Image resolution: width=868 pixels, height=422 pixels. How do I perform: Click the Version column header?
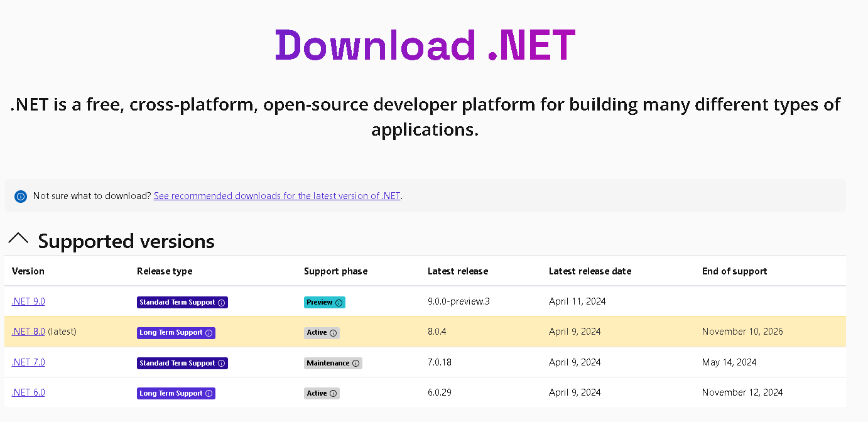(28, 271)
